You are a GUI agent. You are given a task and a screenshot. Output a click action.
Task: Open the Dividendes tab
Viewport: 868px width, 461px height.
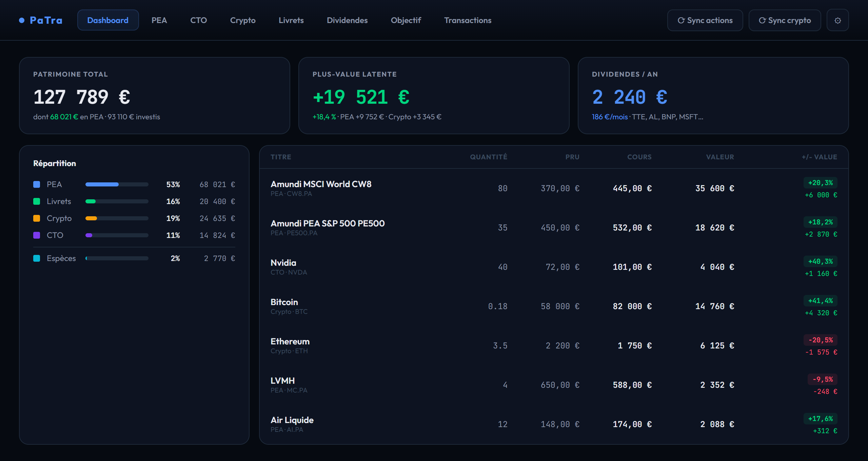(347, 20)
